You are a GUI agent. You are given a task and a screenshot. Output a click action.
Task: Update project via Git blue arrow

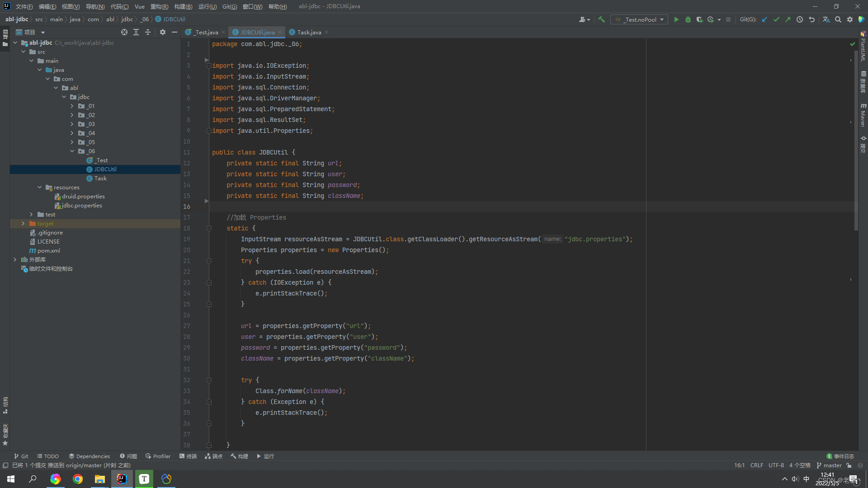pos(764,19)
